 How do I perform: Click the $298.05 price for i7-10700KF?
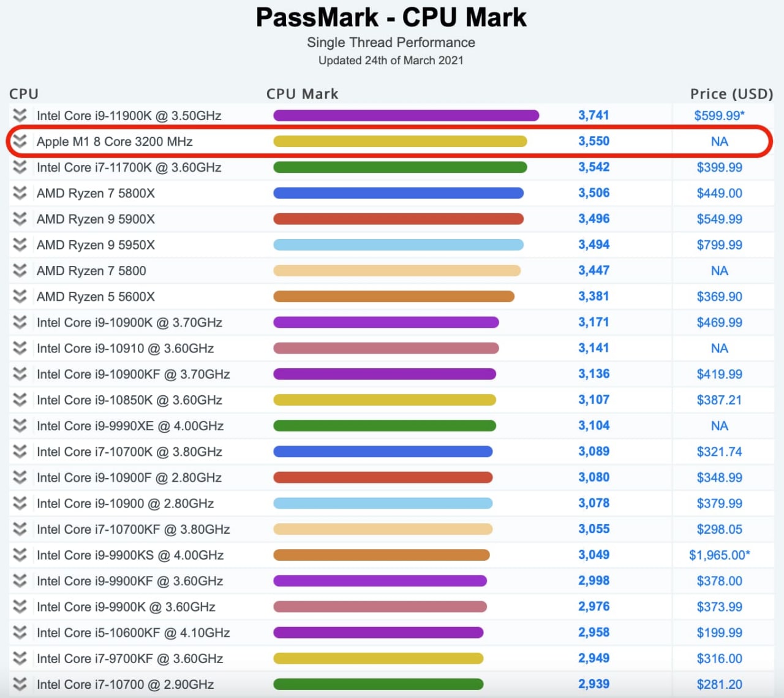(719, 529)
